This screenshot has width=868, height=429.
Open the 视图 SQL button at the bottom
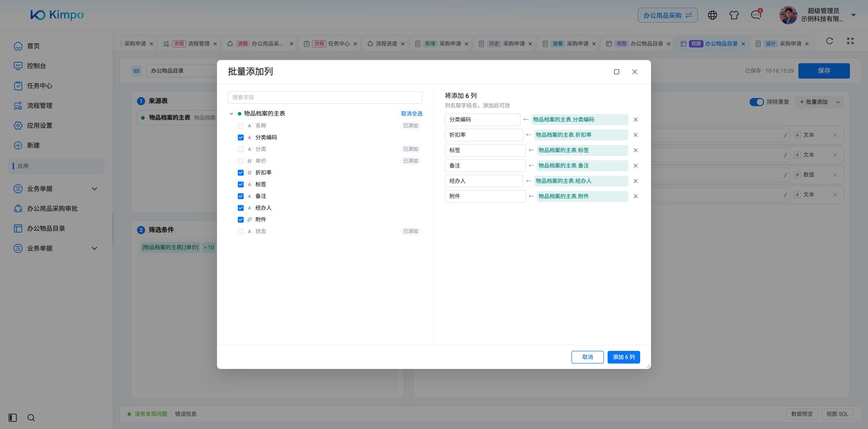click(x=837, y=414)
